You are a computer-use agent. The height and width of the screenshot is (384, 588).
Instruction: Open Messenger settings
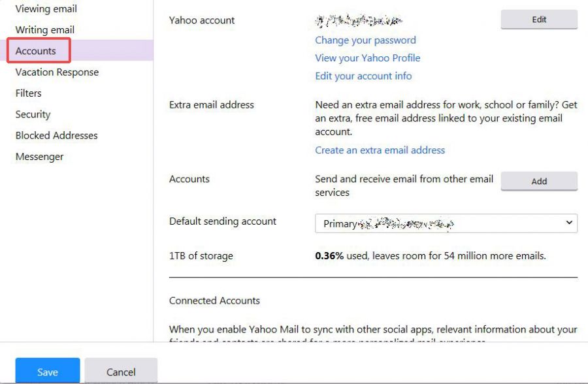click(39, 157)
